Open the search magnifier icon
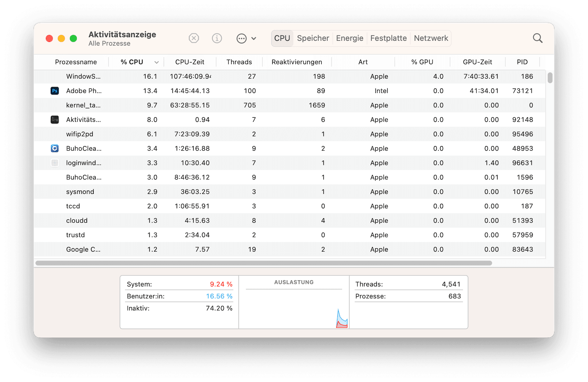This screenshot has width=588, height=382. tap(538, 38)
